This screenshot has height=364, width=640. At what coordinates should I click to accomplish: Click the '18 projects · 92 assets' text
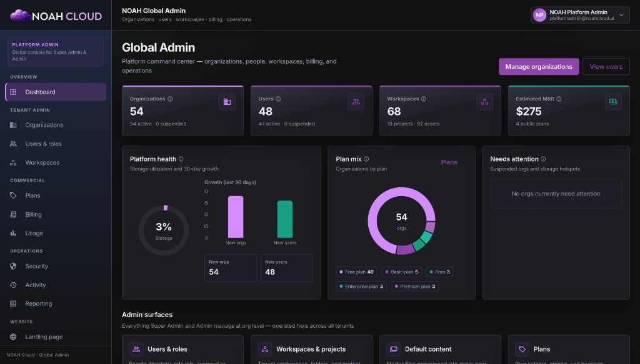tap(414, 124)
